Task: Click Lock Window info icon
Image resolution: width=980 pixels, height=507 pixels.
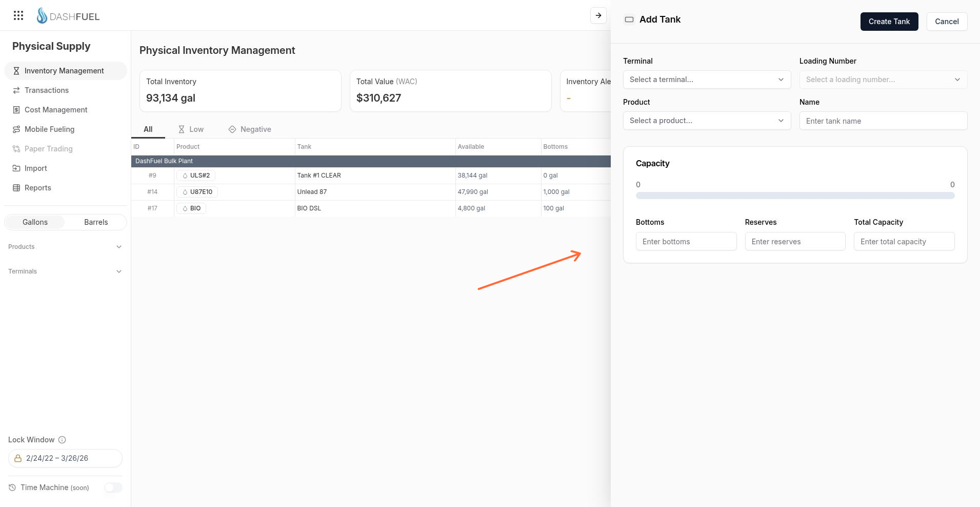Action: click(x=62, y=440)
